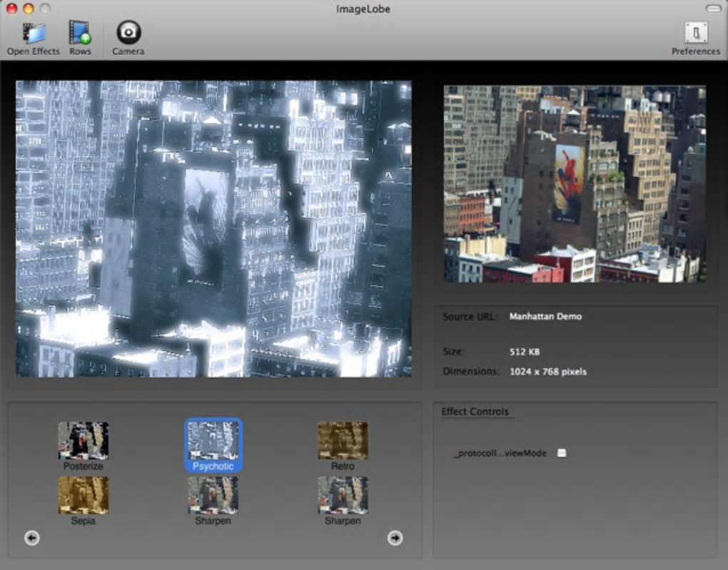
Task: Go to next effects page arrow
Action: 395,538
